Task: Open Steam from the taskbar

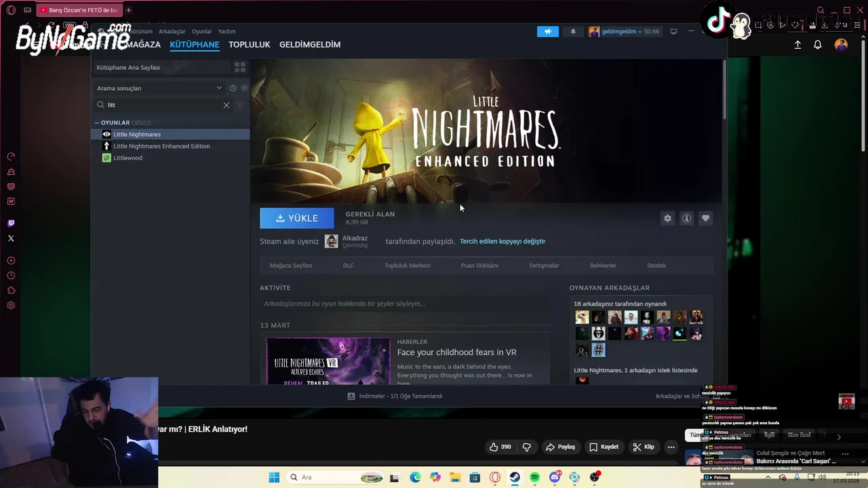Action: (515, 477)
